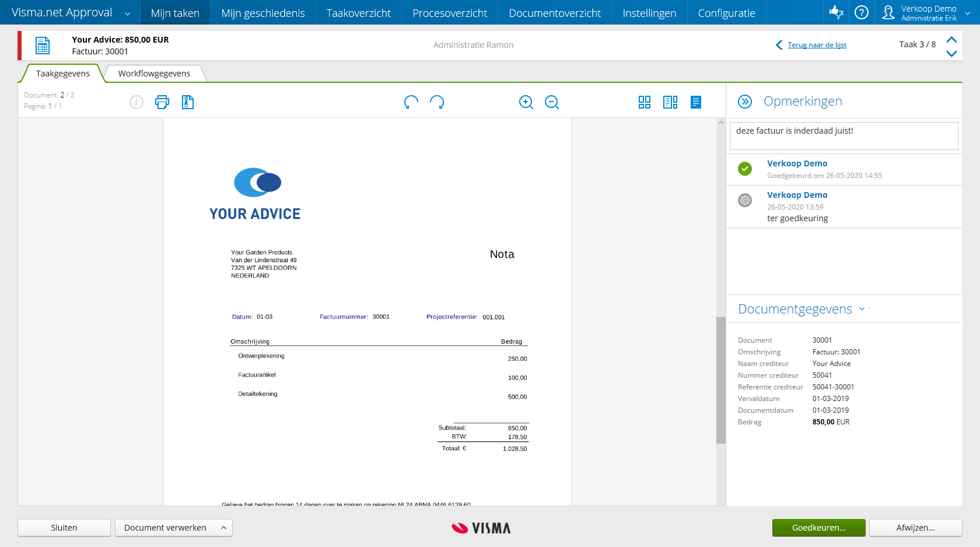
Task: Click the scrollbar up arrow
Action: tap(721, 123)
